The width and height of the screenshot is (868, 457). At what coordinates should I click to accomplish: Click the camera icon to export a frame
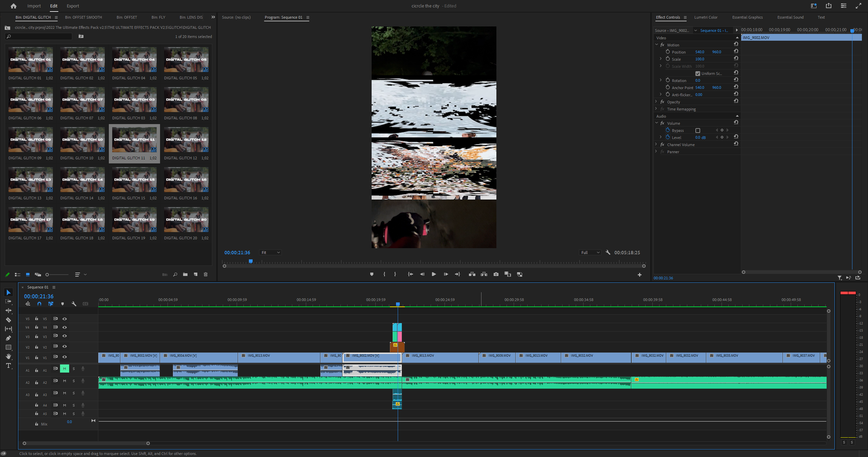coord(496,274)
